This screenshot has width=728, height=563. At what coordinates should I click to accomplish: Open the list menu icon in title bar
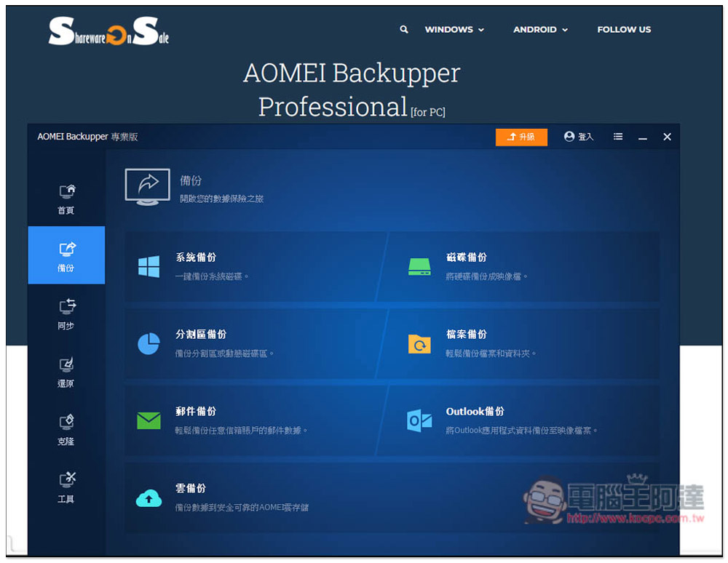coord(617,137)
